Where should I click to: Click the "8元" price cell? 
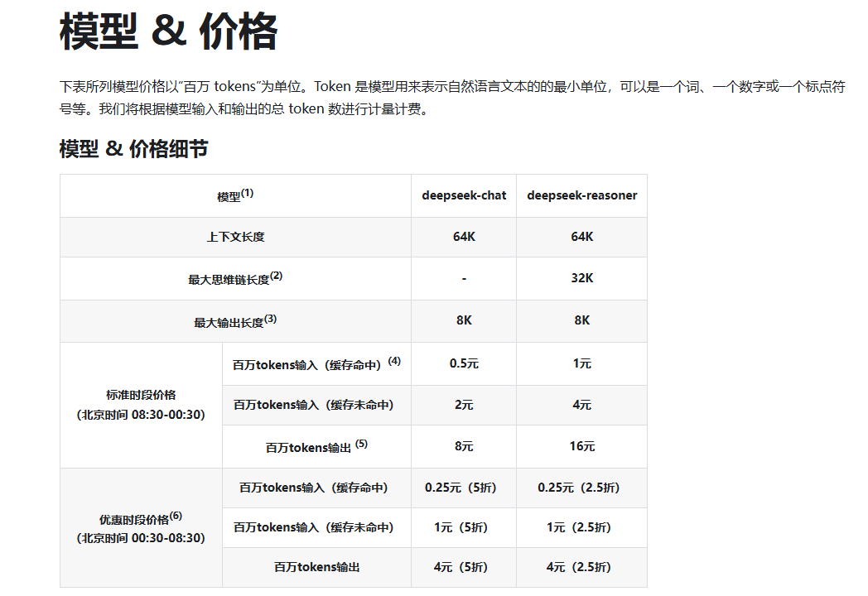coord(464,446)
